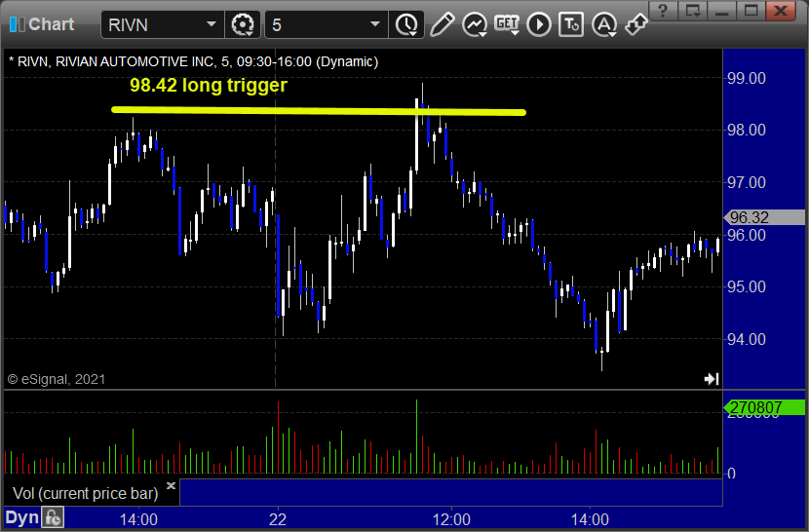The width and height of the screenshot is (809, 532).
Task: Toggle the Dyn dynamic time button
Action: [22, 517]
